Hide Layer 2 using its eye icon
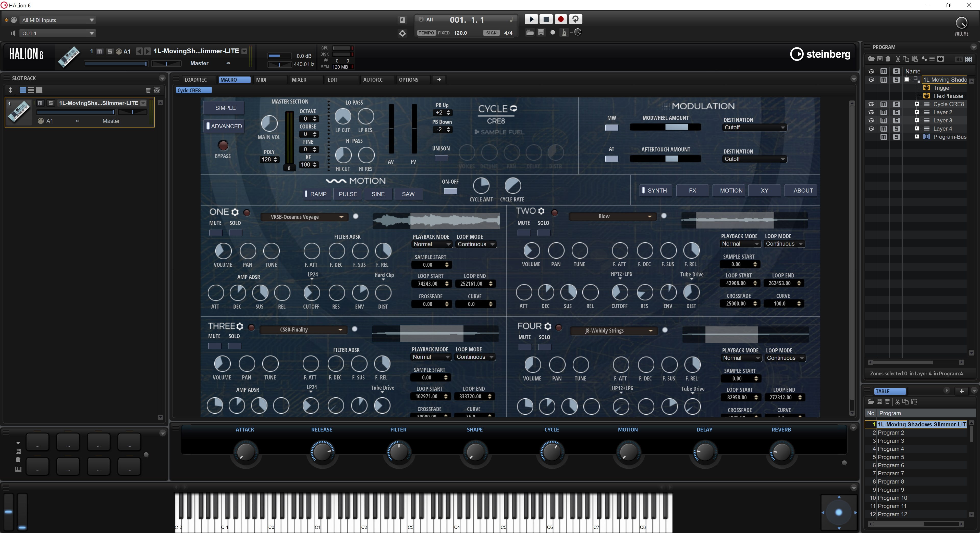The image size is (980, 533). (x=871, y=112)
